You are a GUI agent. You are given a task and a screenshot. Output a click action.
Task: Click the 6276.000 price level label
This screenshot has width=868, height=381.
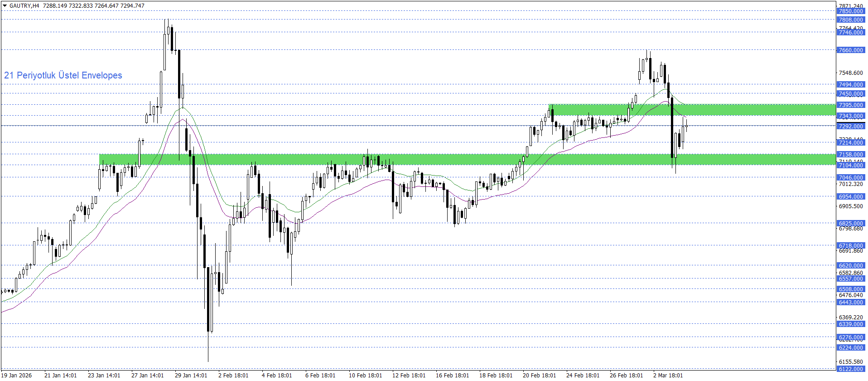coord(850,337)
